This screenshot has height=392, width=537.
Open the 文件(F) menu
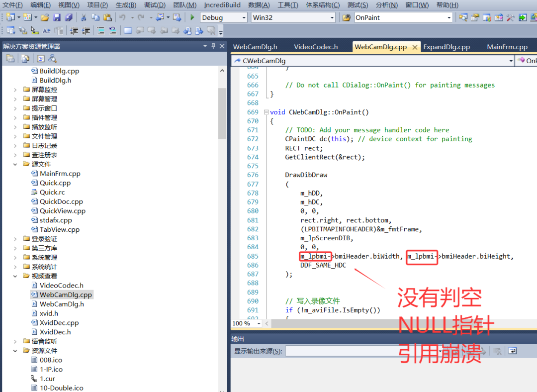tap(12, 5)
